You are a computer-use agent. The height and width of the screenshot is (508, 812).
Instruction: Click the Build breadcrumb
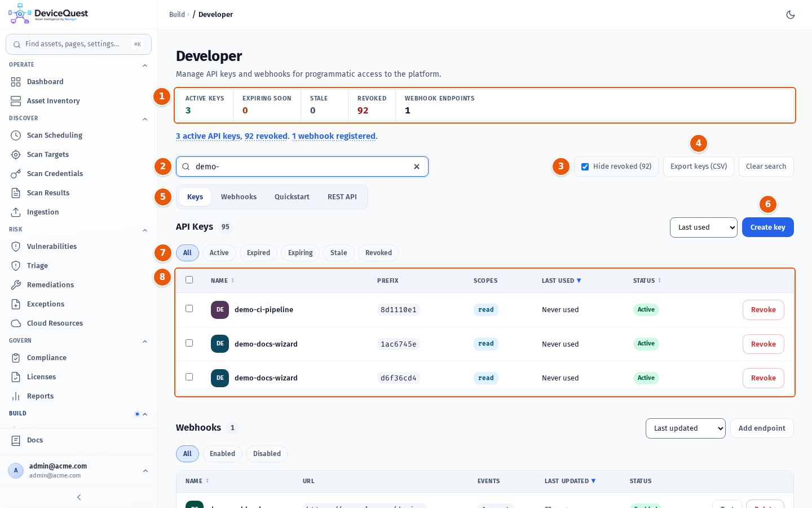(177, 15)
